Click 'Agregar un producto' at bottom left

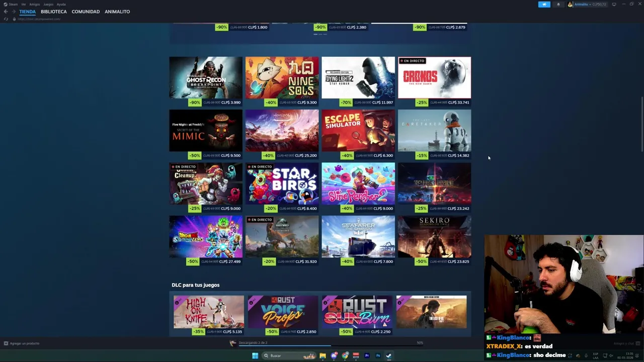click(x=22, y=343)
